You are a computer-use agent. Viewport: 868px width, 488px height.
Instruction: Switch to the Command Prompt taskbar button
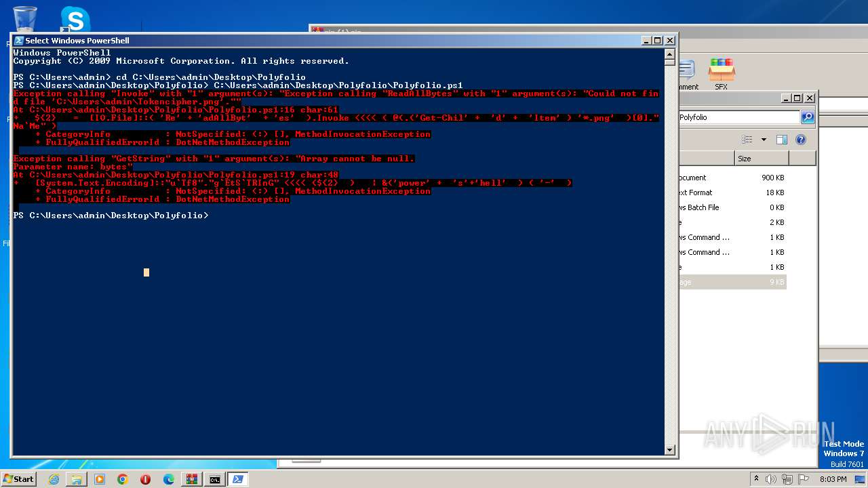click(x=214, y=479)
